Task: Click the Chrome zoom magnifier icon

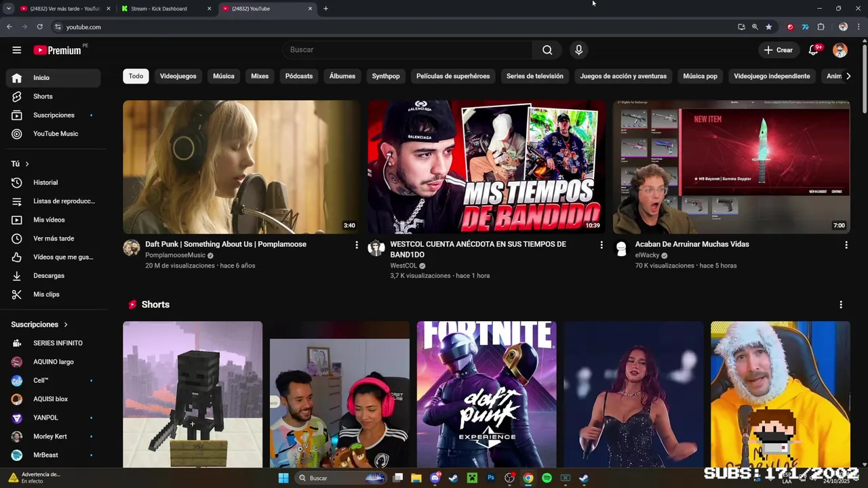Action: tap(755, 27)
